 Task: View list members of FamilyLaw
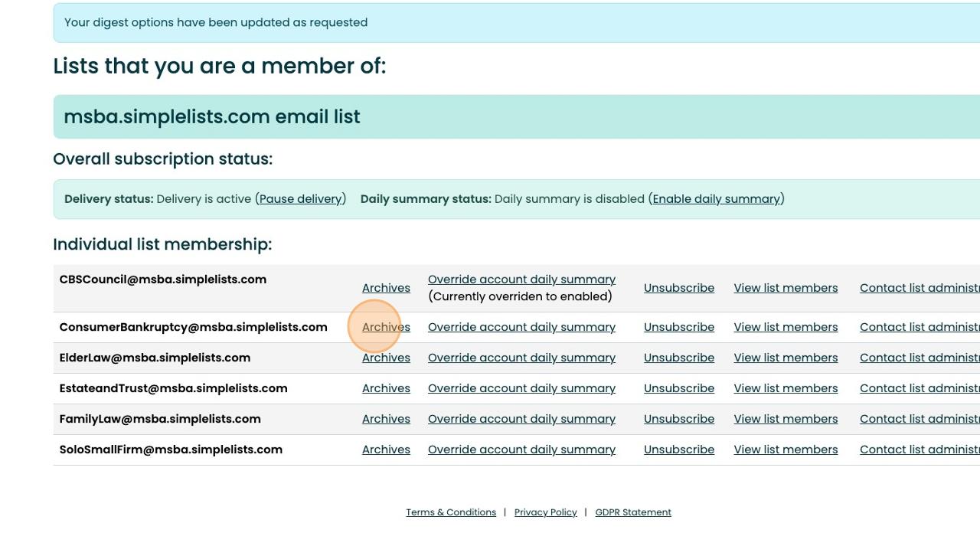point(786,419)
